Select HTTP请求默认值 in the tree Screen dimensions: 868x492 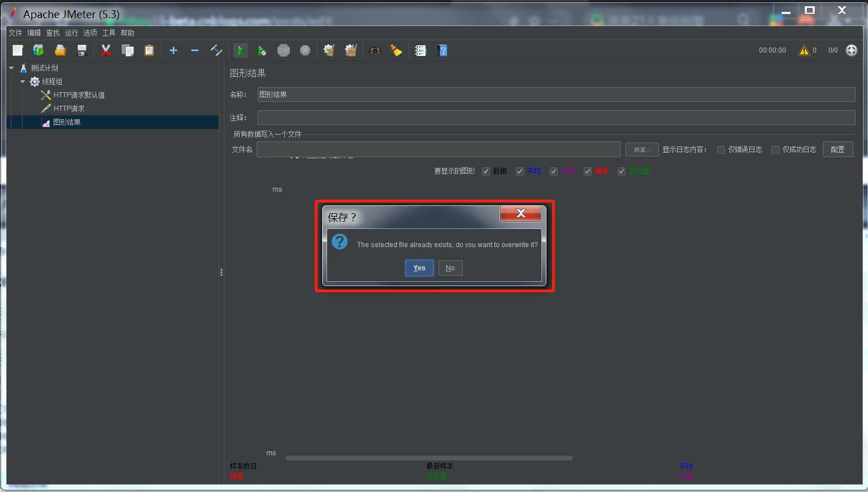(79, 95)
